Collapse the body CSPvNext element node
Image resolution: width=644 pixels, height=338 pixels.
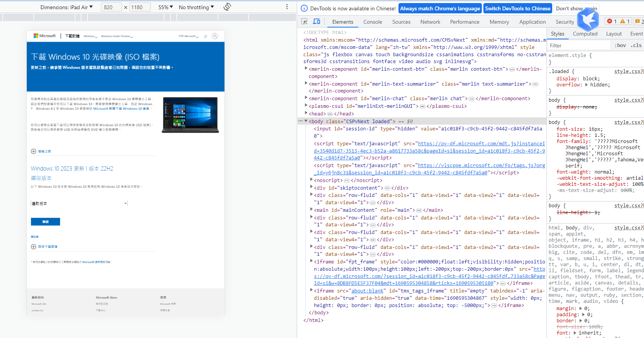click(x=306, y=121)
